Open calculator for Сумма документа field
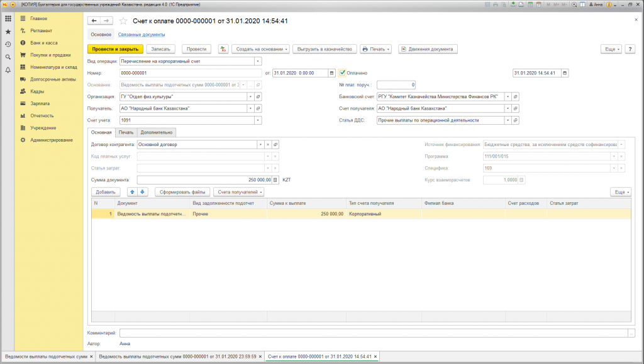The width and height of the screenshot is (644, 364). pyautogui.click(x=275, y=179)
